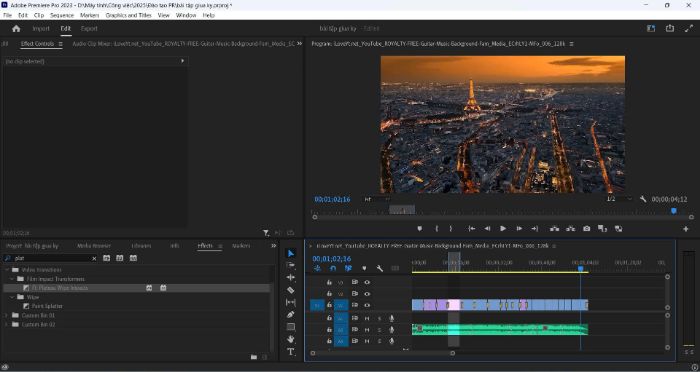Image resolution: width=700 pixels, height=372 pixels.
Task: Select the Pen tool
Action: click(x=291, y=315)
